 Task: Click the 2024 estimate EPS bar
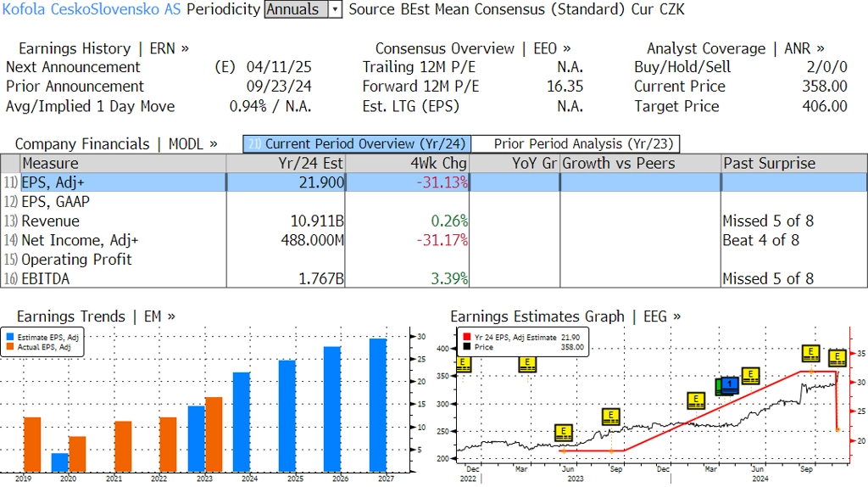coord(242,423)
